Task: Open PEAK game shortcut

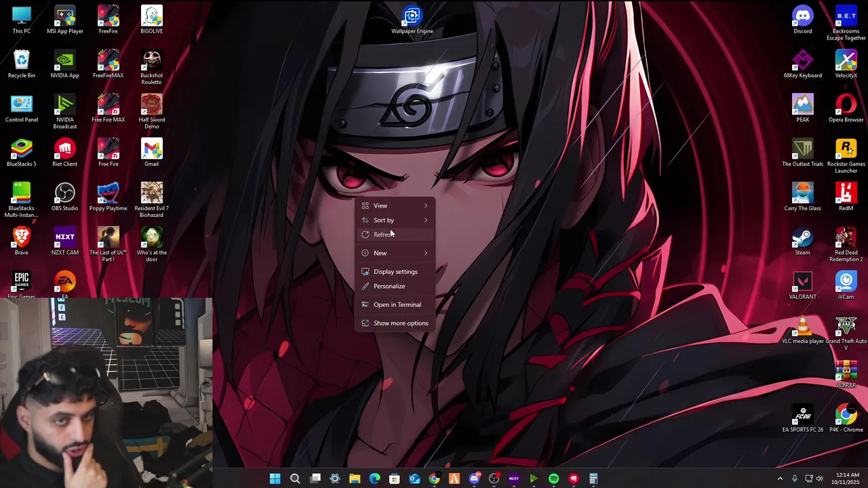Action: pos(803,108)
